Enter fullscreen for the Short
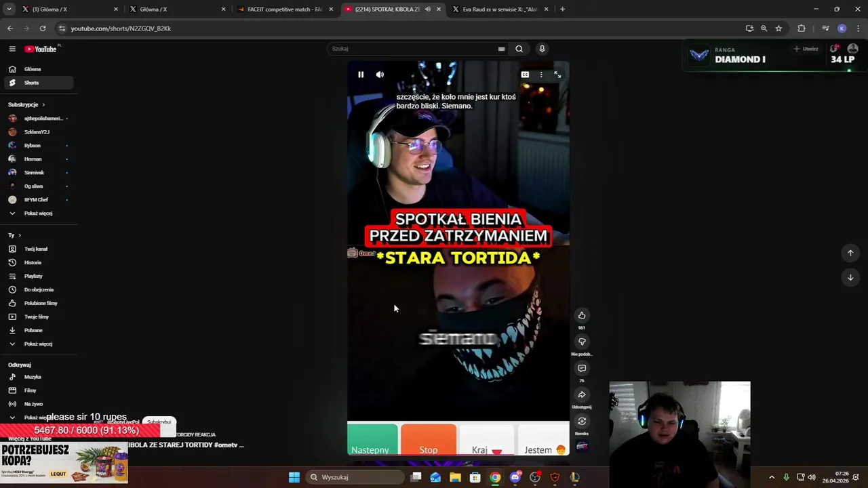This screenshot has width=868, height=488. 557,75
